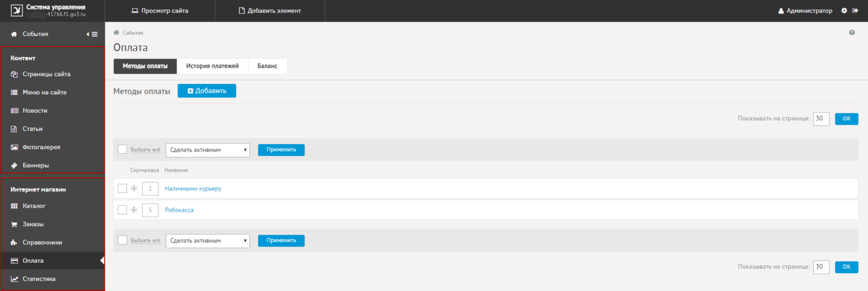Viewport: 868px width, 291px height.
Task: Log out using the exit icon
Action: coord(856,10)
